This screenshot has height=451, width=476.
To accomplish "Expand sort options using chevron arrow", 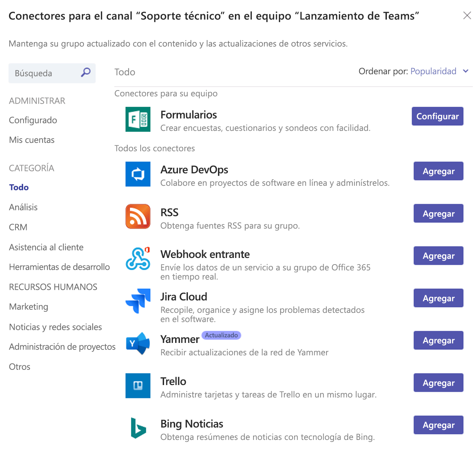I will click(x=466, y=71).
